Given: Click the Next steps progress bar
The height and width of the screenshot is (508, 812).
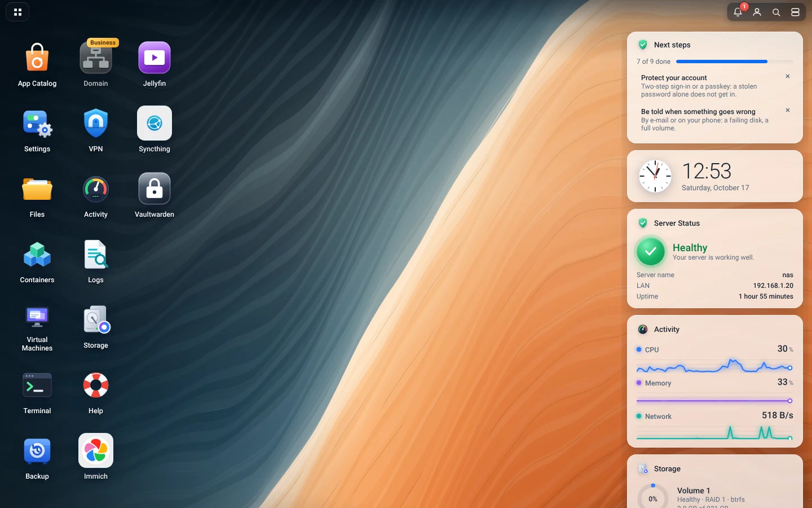Looking at the screenshot, I should (x=735, y=62).
